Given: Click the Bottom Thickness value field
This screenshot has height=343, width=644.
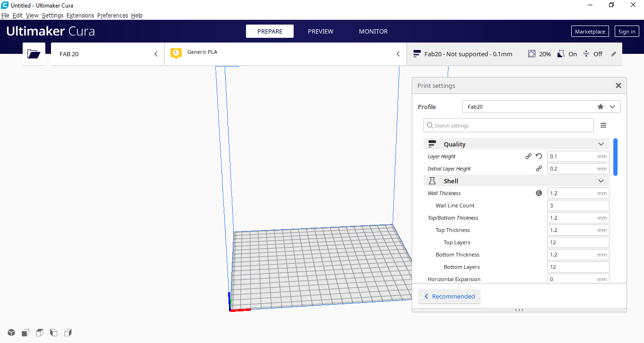Looking at the screenshot, I should point(578,255).
